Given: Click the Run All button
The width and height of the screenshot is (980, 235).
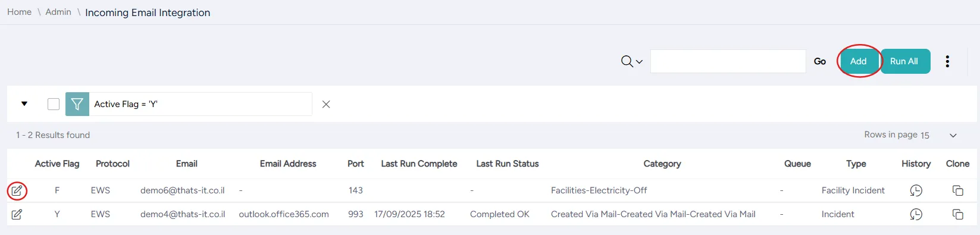Looking at the screenshot, I should coord(904,61).
